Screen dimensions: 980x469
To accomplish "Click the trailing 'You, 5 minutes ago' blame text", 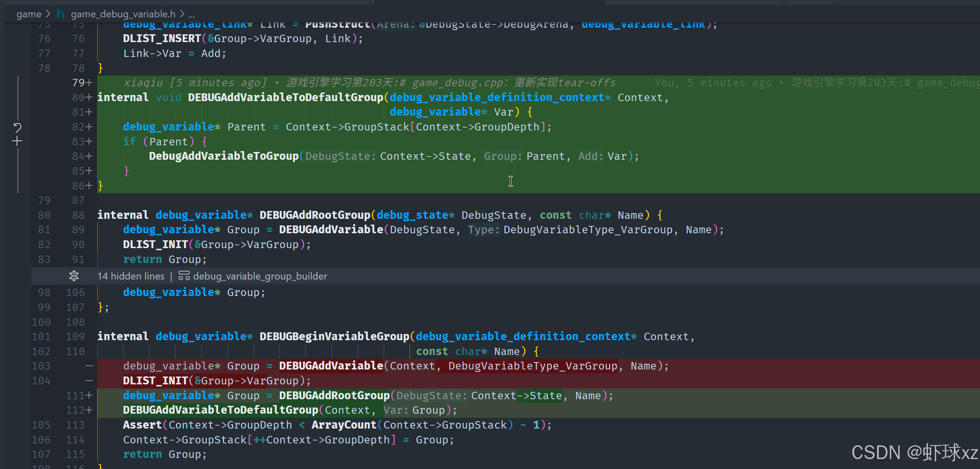I will [712, 83].
